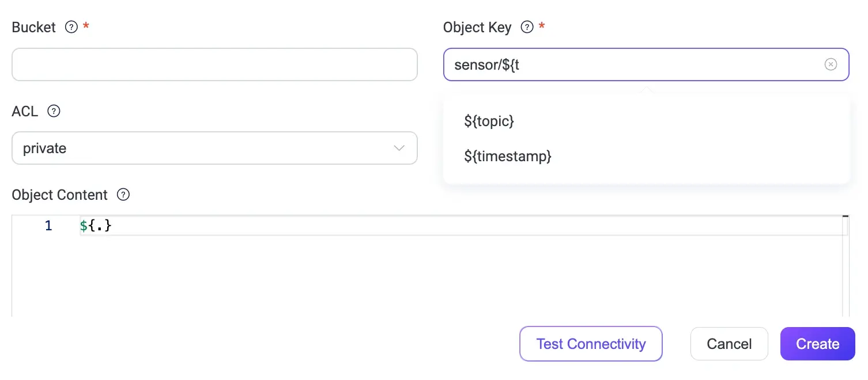Click the Bucket help question-mark icon
Viewport: 868px width, 380px height.
click(71, 27)
